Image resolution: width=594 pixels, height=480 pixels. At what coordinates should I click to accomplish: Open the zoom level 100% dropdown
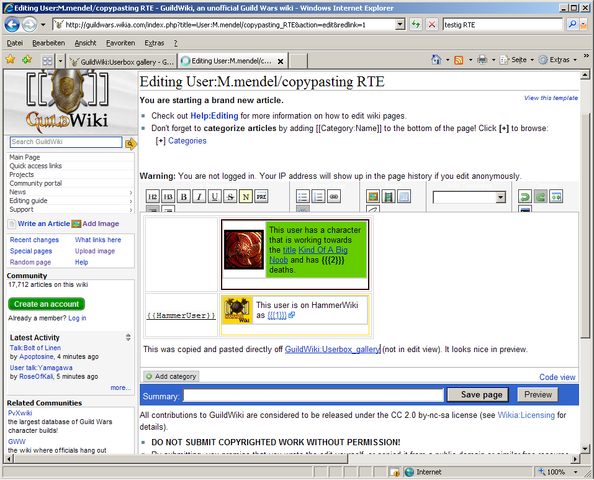coord(576,472)
